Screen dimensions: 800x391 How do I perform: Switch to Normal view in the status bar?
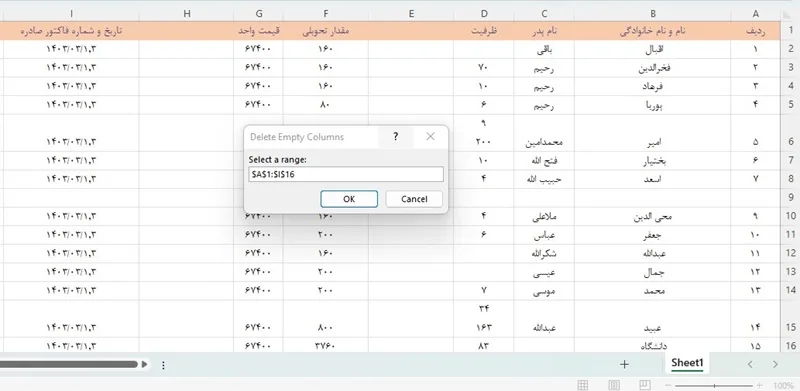[583, 385]
